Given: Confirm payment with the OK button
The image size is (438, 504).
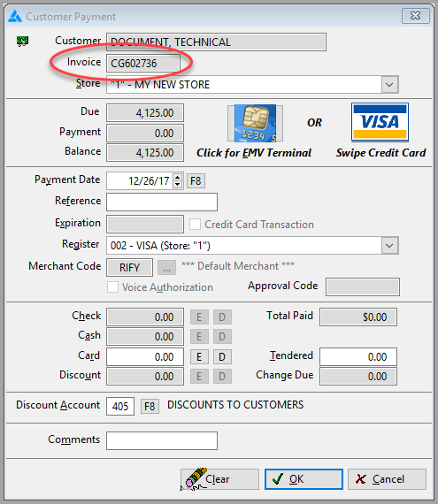Looking at the screenshot, I should click(x=304, y=479).
